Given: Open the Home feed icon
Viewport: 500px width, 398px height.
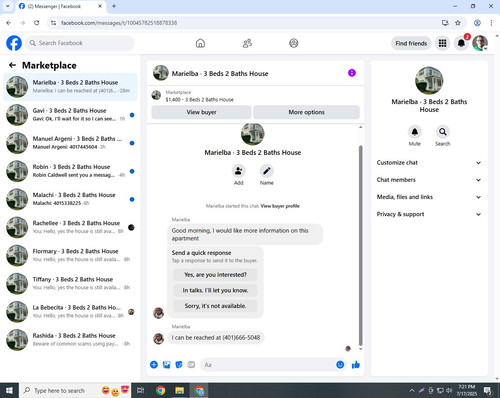Looking at the screenshot, I should 200,43.
